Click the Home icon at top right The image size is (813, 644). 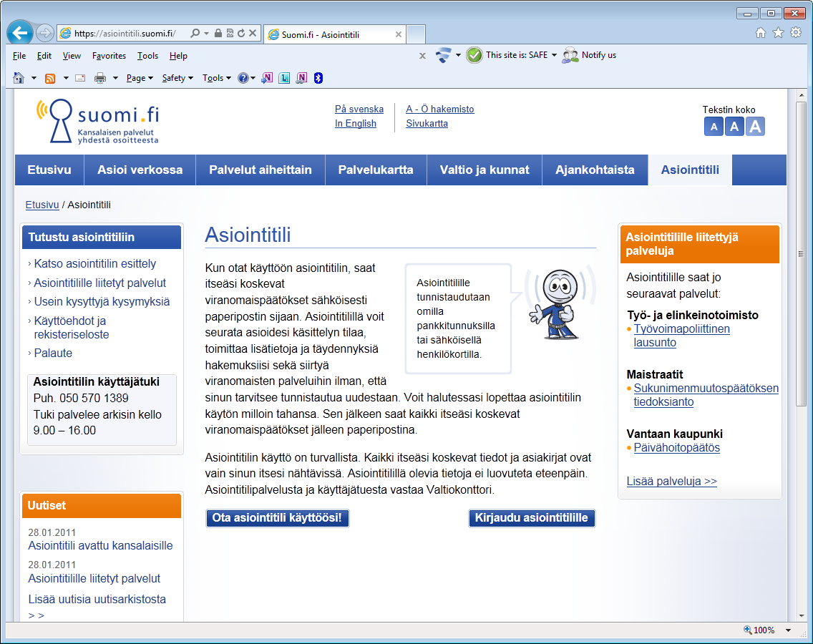pos(761,33)
